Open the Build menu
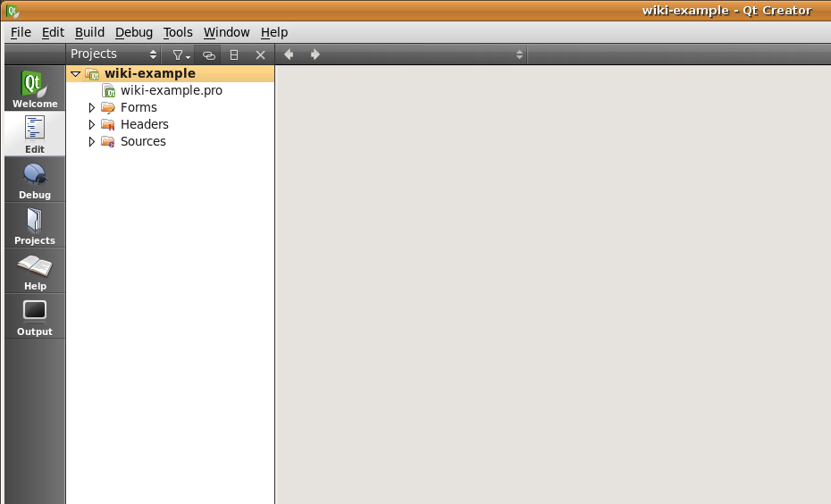 click(x=89, y=32)
